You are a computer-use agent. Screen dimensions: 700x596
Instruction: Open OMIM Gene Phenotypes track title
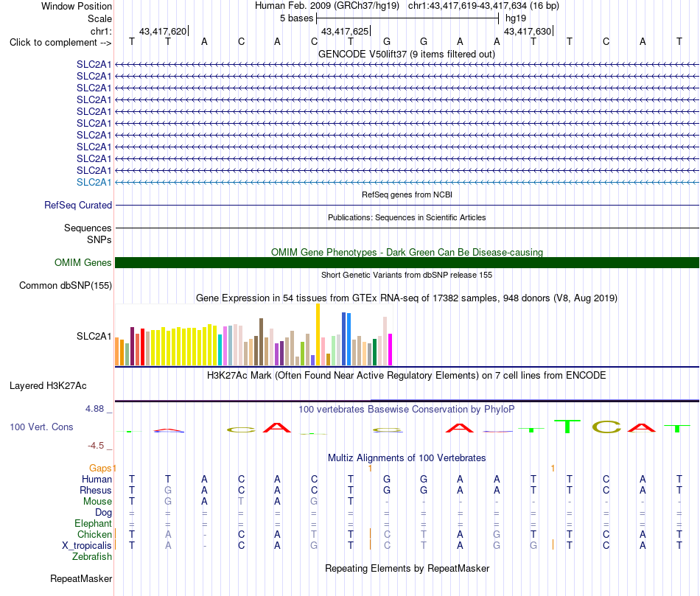407,252
